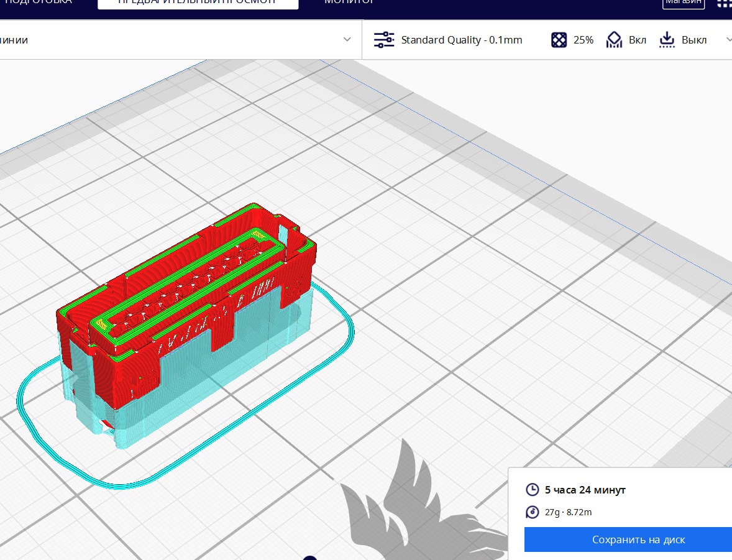Click the print time clock icon
Viewport: 732px width, 560px height.
coord(532,490)
